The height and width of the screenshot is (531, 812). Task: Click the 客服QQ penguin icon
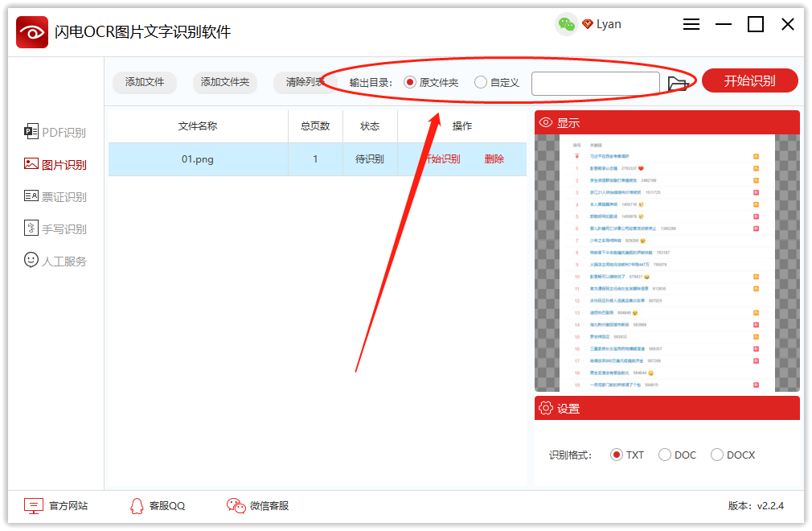137,505
